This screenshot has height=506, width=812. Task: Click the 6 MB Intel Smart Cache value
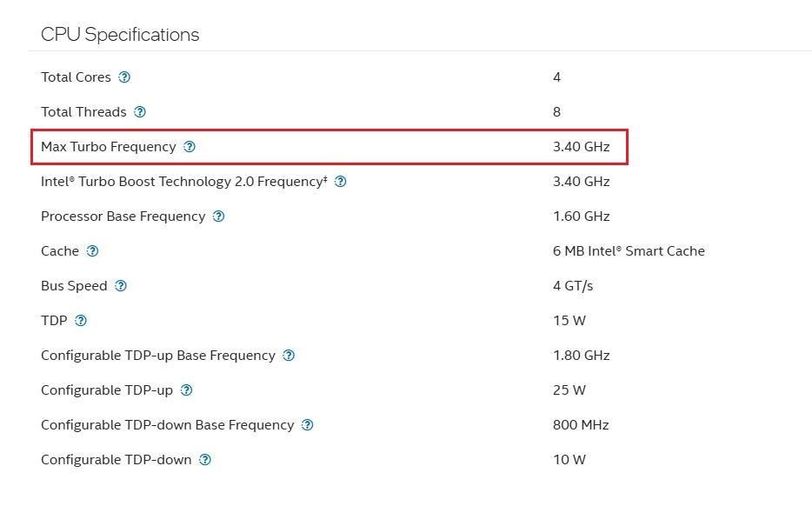(629, 251)
